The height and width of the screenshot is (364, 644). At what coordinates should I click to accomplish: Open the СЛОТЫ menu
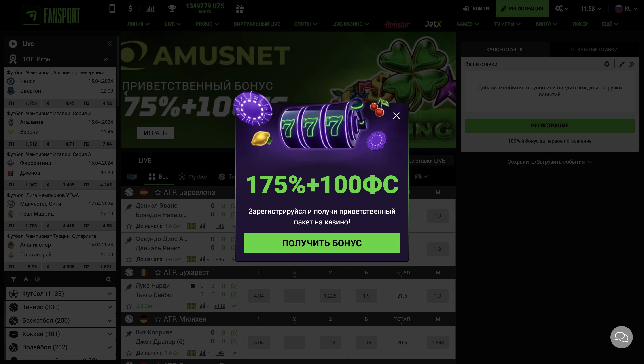pyautogui.click(x=305, y=24)
